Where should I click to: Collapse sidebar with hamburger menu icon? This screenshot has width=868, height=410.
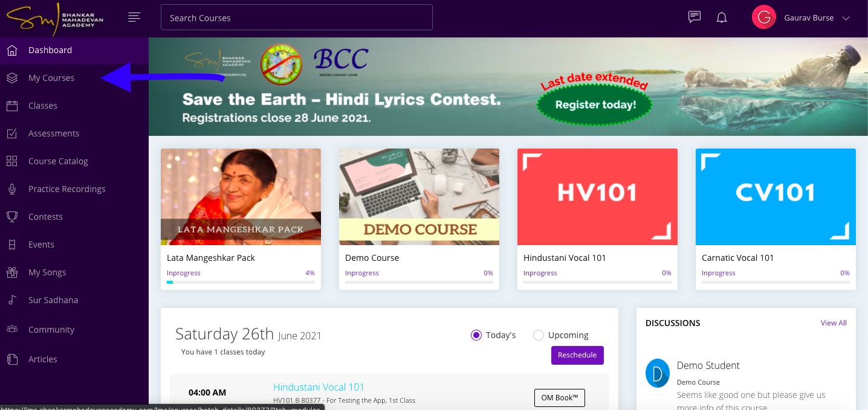pyautogui.click(x=135, y=17)
